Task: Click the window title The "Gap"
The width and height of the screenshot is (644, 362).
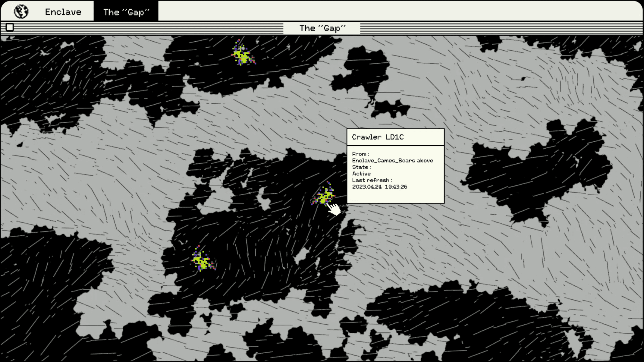Action: (322, 28)
